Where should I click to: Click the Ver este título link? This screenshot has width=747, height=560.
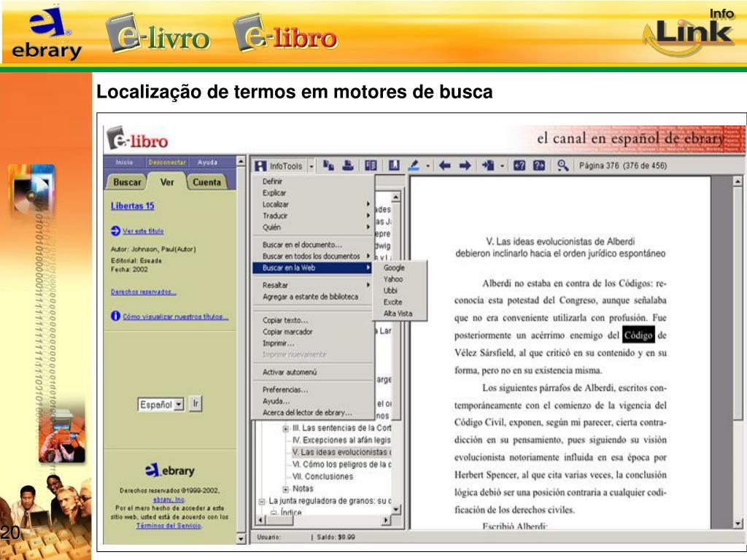[143, 231]
